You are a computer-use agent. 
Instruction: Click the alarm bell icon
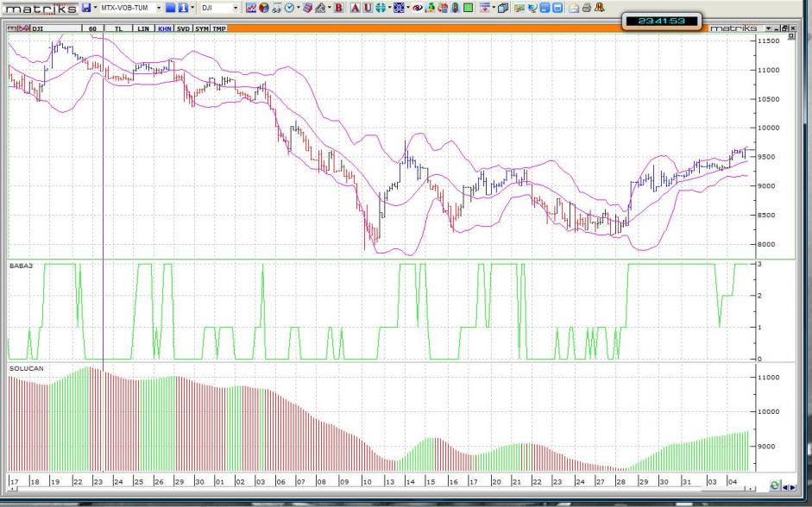[600, 8]
